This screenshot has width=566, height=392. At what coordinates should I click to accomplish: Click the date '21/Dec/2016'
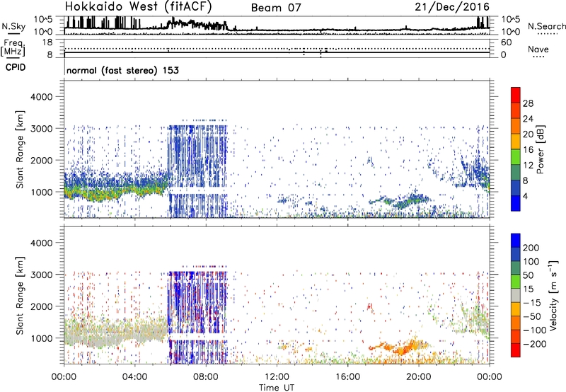coord(452,7)
